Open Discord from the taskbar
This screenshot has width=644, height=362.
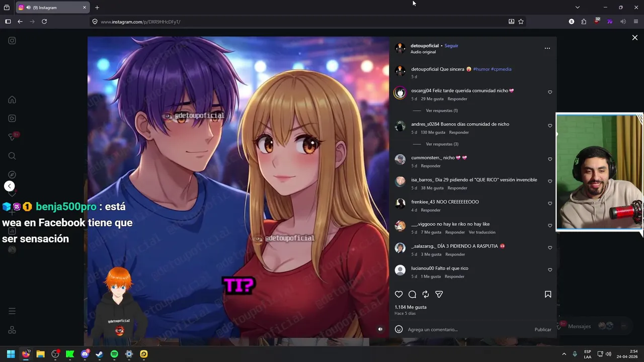[85, 354]
